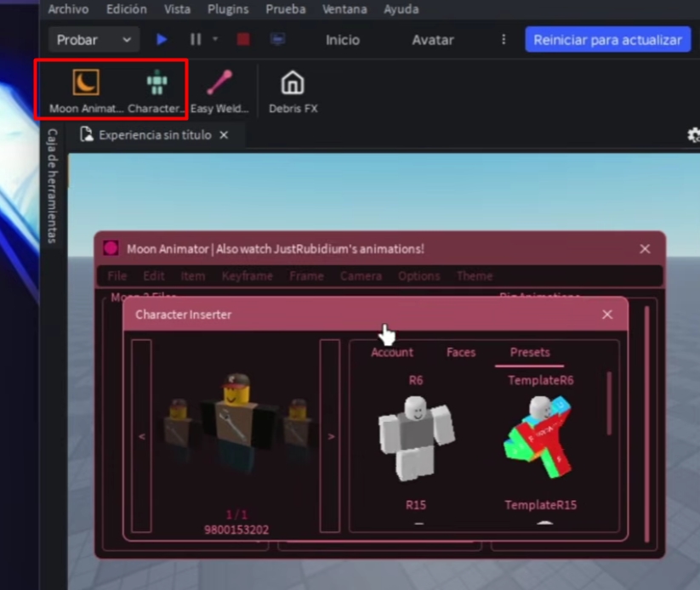Viewport: 700px width, 590px height.
Task: Open the Caja de herramientas side panel
Action: coord(52,185)
